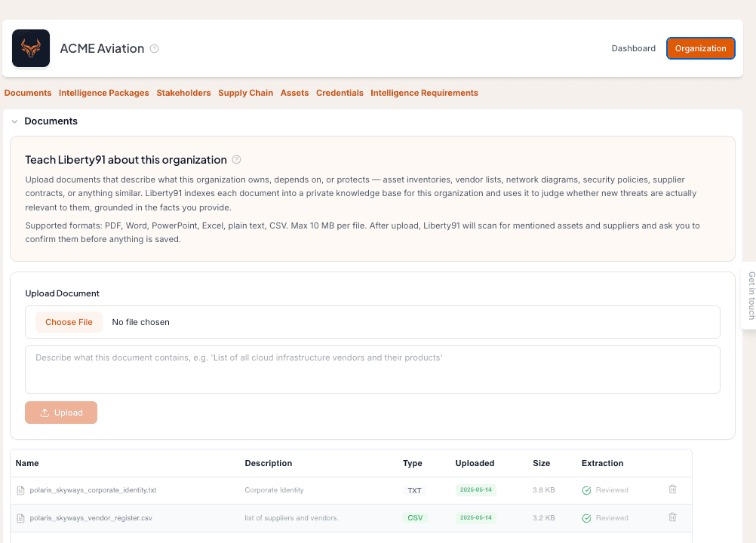Image resolution: width=756 pixels, height=543 pixels.
Task: Open help icon beside ACME Aviation
Action: pyautogui.click(x=154, y=49)
